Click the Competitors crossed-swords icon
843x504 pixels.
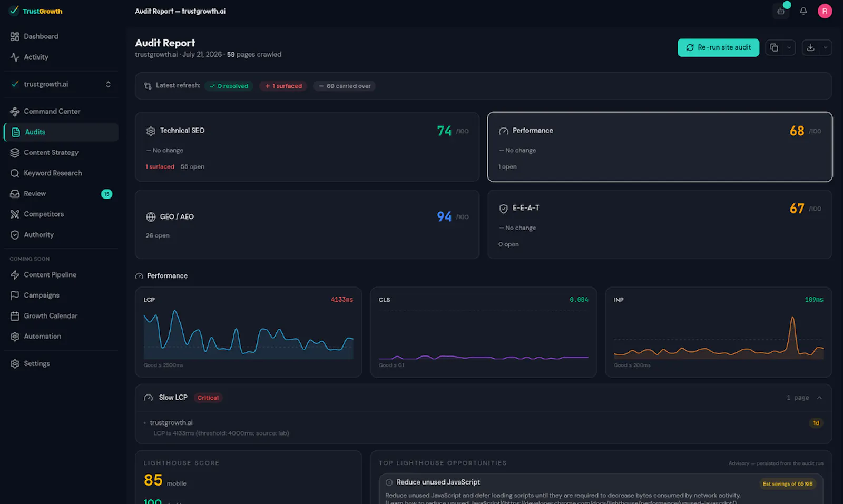[x=15, y=214]
